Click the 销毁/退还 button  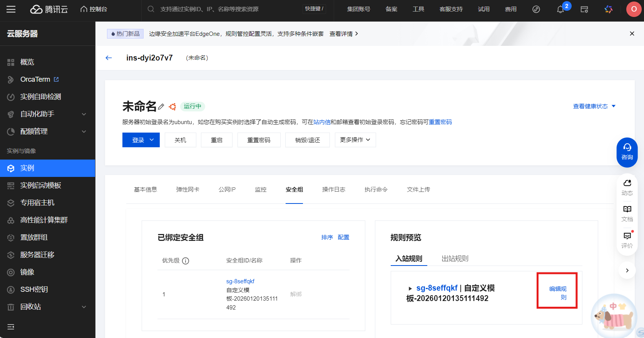click(308, 140)
